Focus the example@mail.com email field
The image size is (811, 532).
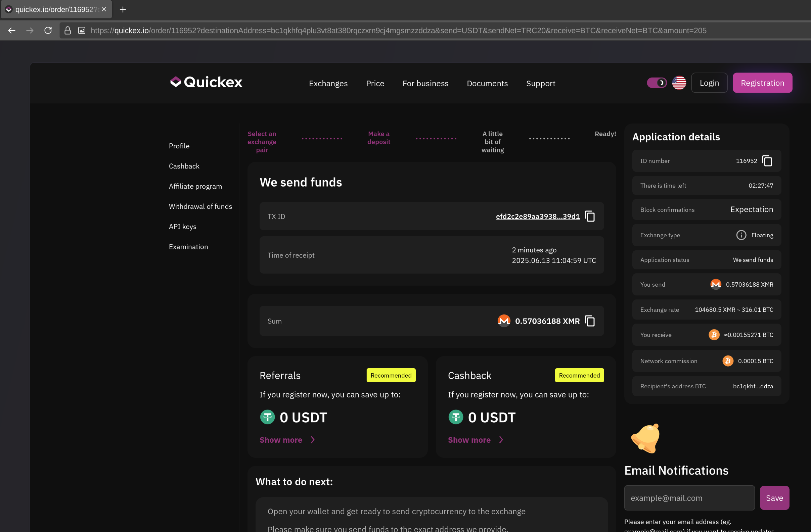coord(689,498)
